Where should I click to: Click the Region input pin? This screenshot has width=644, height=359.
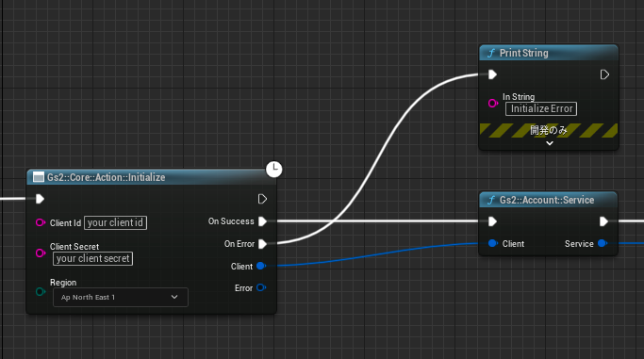click(x=41, y=292)
